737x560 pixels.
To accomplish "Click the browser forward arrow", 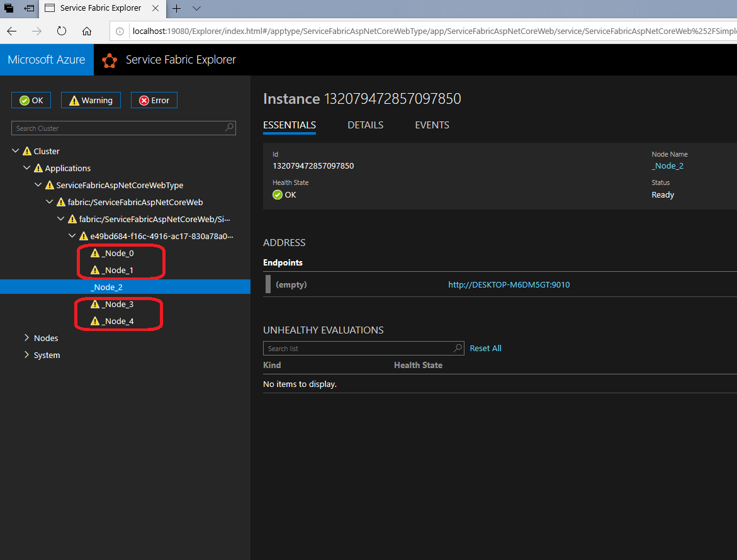I will click(37, 31).
